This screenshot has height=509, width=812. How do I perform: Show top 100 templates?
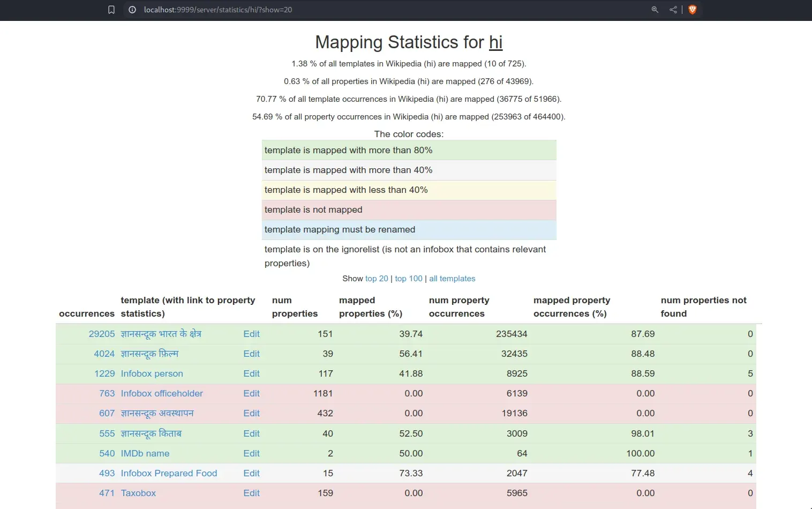tap(409, 279)
